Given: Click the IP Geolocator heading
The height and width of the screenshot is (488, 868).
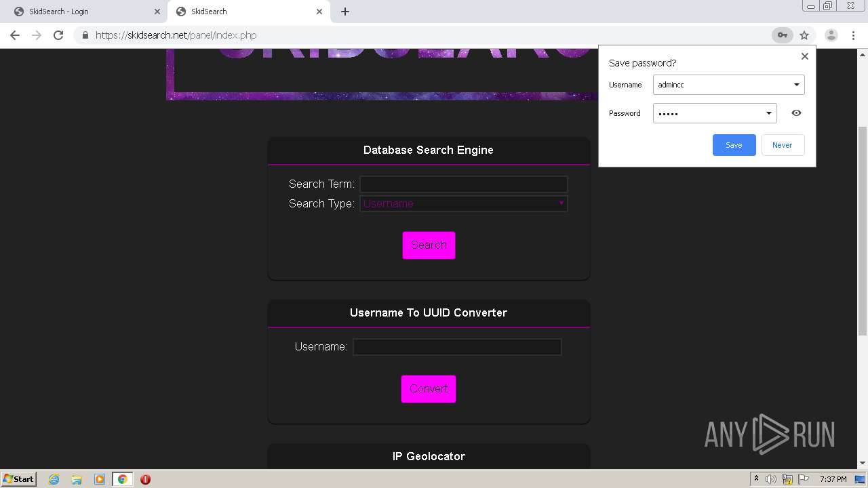Looking at the screenshot, I should [429, 457].
